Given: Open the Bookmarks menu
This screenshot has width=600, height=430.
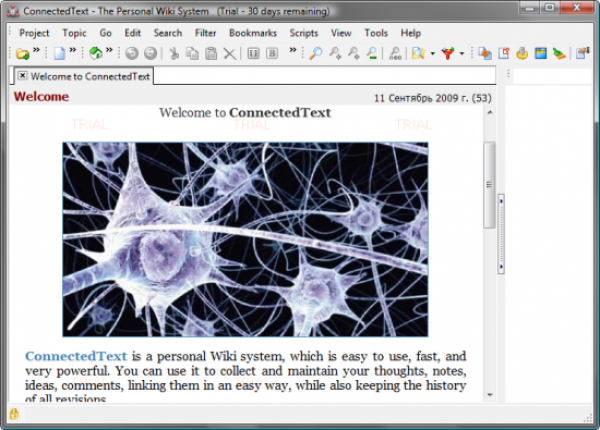Looking at the screenshot, I should [253, 32].
